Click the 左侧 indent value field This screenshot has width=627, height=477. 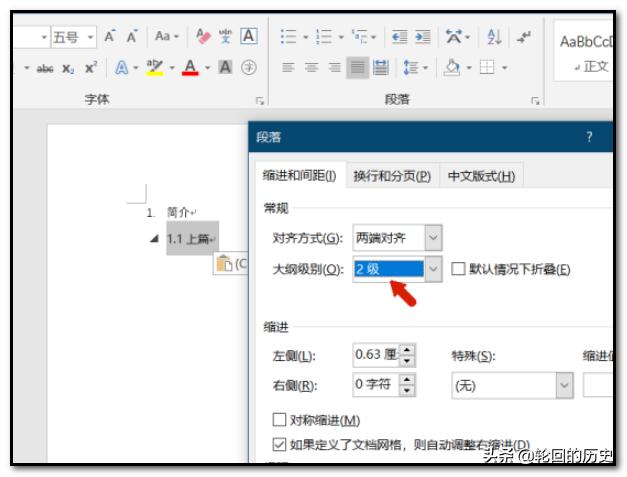coord(375,355)
